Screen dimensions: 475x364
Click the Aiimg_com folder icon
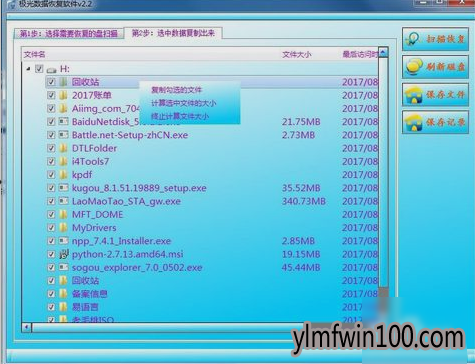click(x=63, y=108)
